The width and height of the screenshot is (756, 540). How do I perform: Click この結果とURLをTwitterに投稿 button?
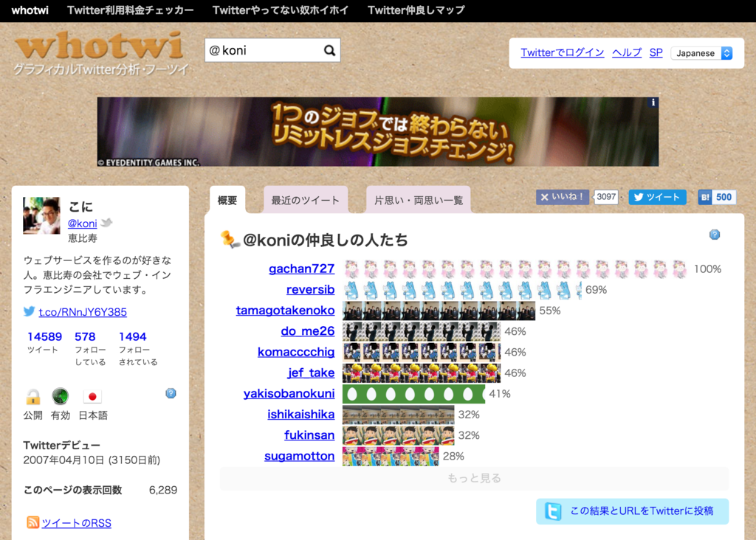(632, 511)
